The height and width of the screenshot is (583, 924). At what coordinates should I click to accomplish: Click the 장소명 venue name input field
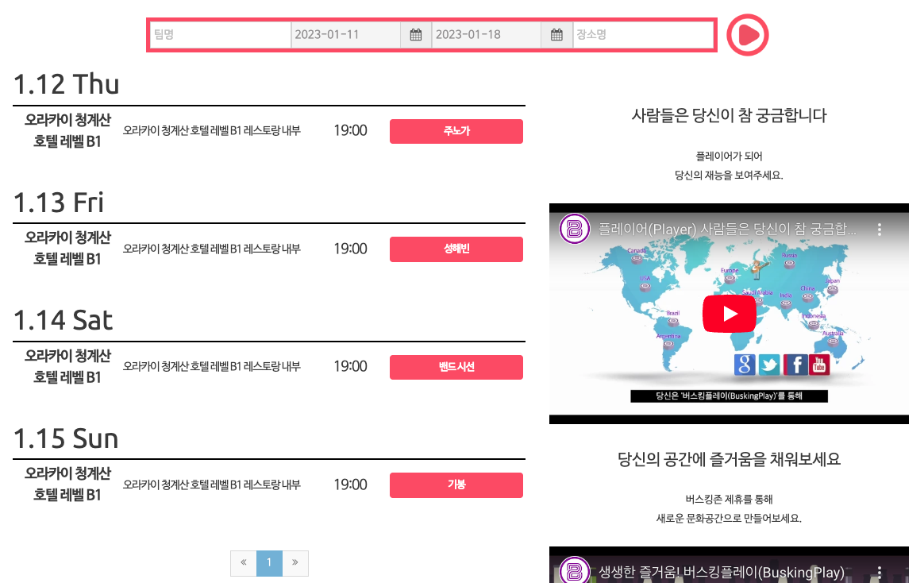coord(643,35)
